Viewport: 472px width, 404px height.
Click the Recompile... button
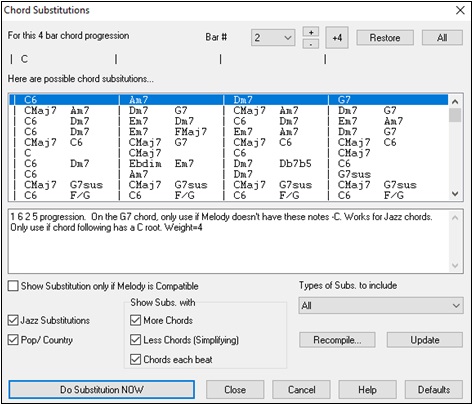point(337,340)
